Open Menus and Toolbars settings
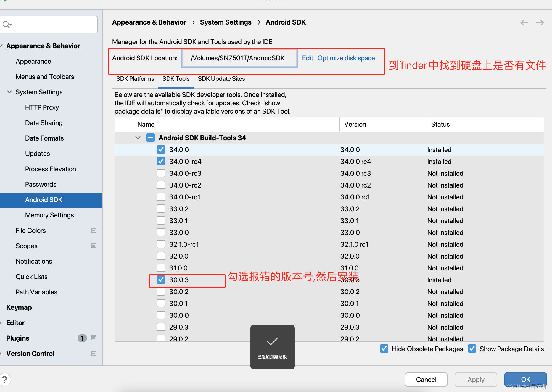Image resolution: width=552 pixels, height=392 pixels. (45, 77)
